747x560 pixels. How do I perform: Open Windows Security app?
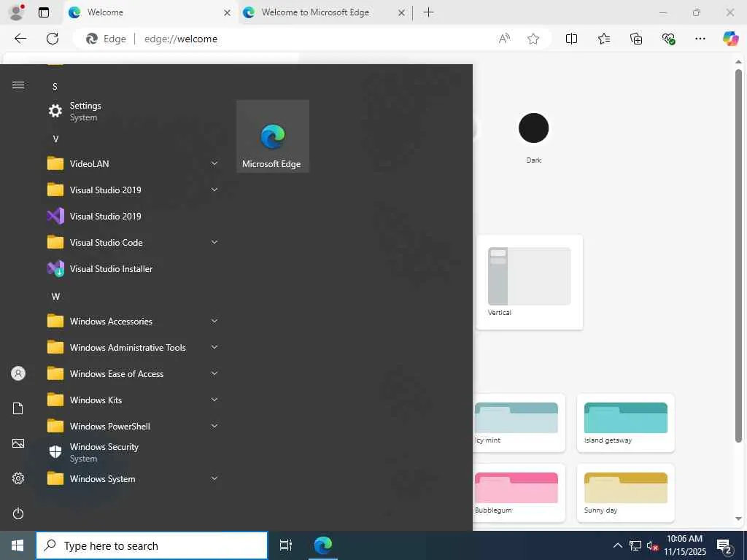133,452
